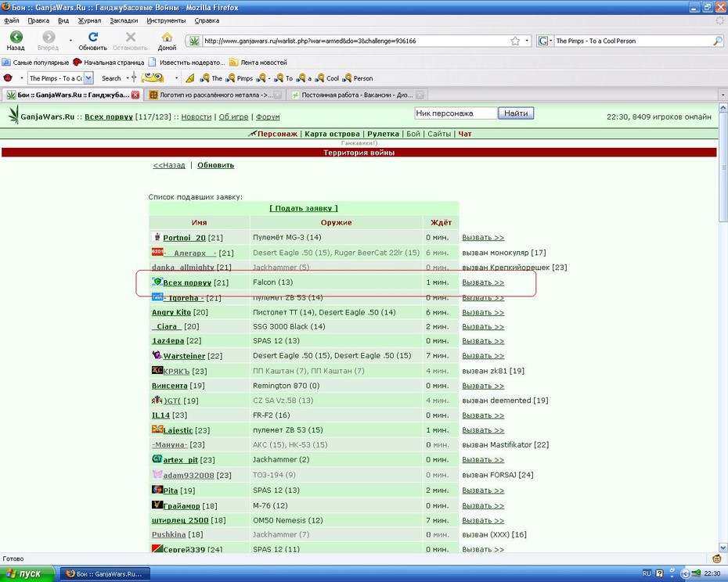Click Вызвать link for Portnoi_20
The width and height of the screenshot is (728, 582).
(483, 238)
